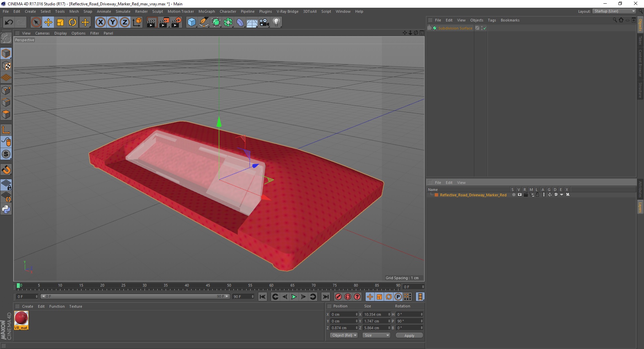The image size is (644, 349).
Task: Enable Axis mode icon
Action: 6,130
